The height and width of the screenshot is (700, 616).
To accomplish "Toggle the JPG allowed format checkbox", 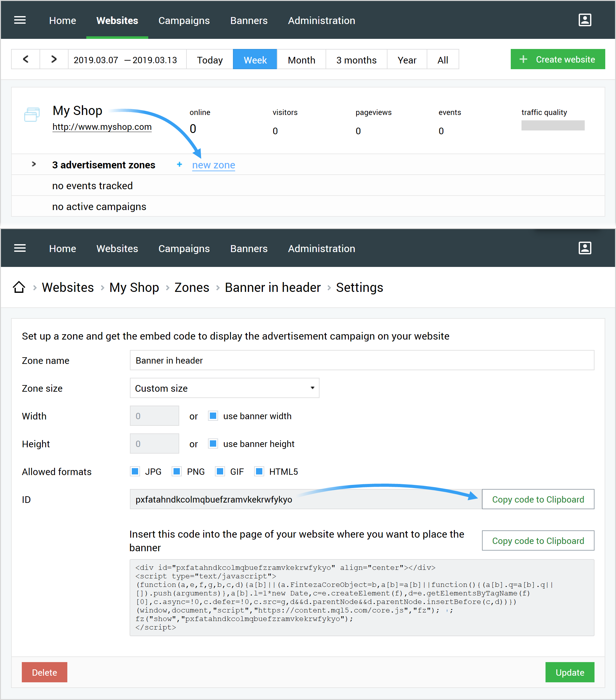I will (x=134, y=471).
